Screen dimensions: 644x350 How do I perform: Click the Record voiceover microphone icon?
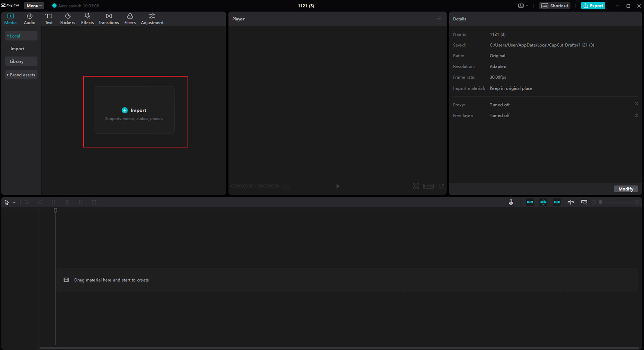511,202
